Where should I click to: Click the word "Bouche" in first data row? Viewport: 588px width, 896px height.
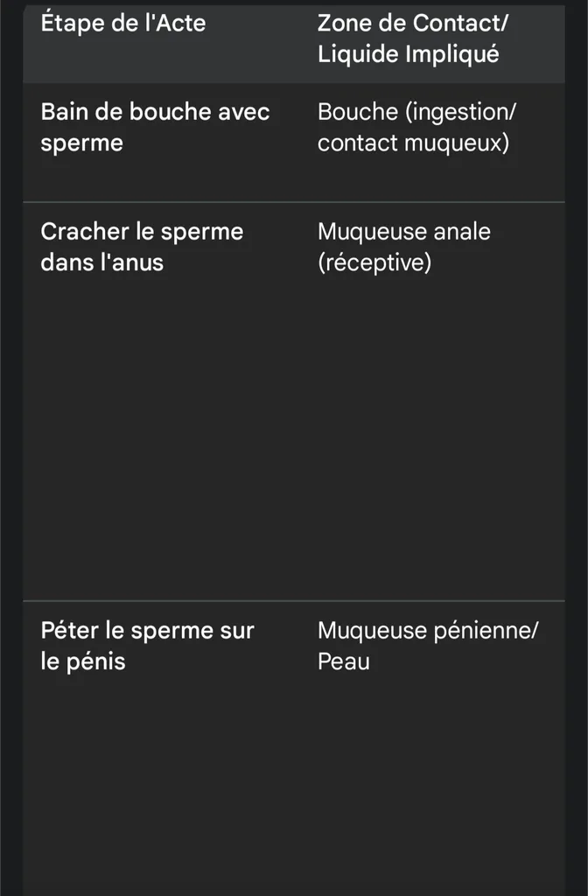pos(358,112)
